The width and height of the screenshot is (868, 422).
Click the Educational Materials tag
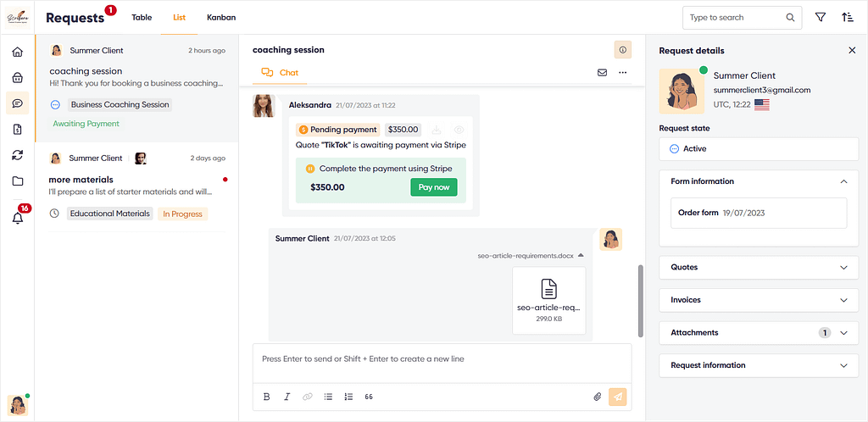point(110,214)
